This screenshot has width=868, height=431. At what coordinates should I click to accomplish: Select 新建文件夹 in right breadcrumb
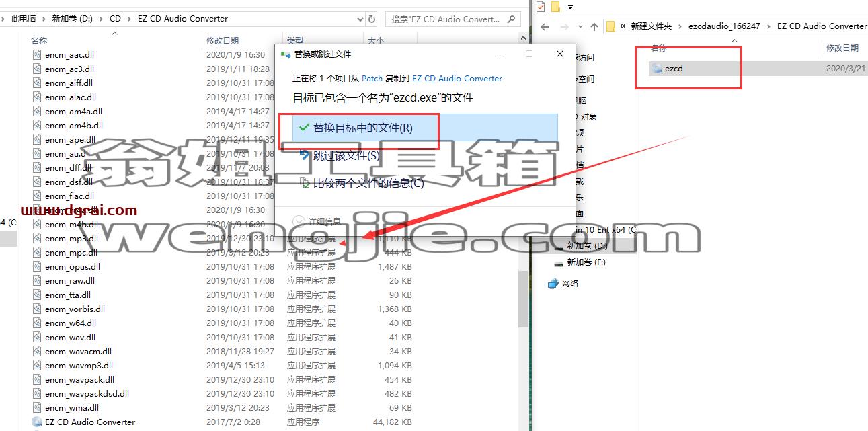[x=651, y=26]
